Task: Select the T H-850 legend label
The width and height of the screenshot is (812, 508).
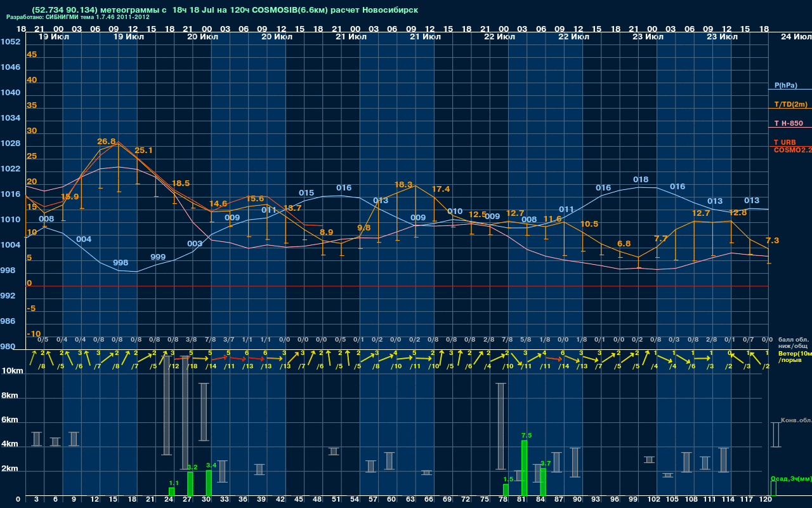Action: point(788,123)
